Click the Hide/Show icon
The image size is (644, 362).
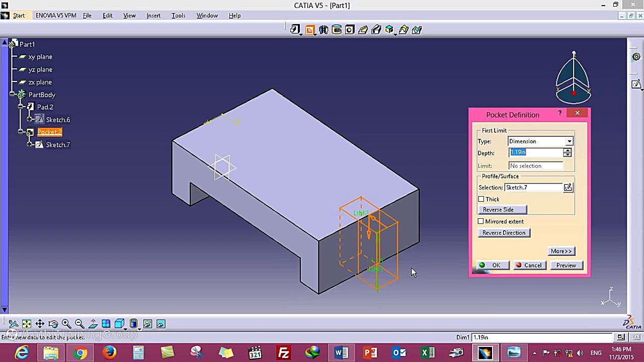point(147,324)
